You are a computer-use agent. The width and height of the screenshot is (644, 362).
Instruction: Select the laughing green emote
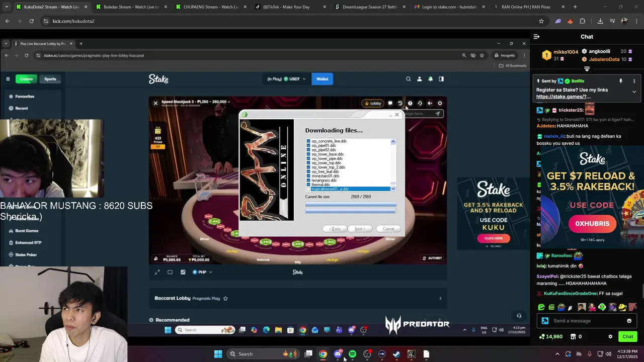point(541,307)
